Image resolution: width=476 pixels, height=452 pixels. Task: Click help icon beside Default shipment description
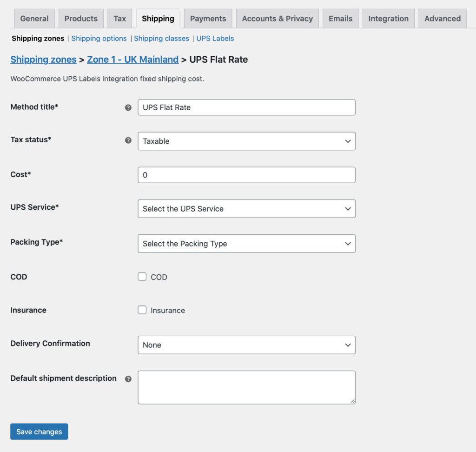coord(128,379)
